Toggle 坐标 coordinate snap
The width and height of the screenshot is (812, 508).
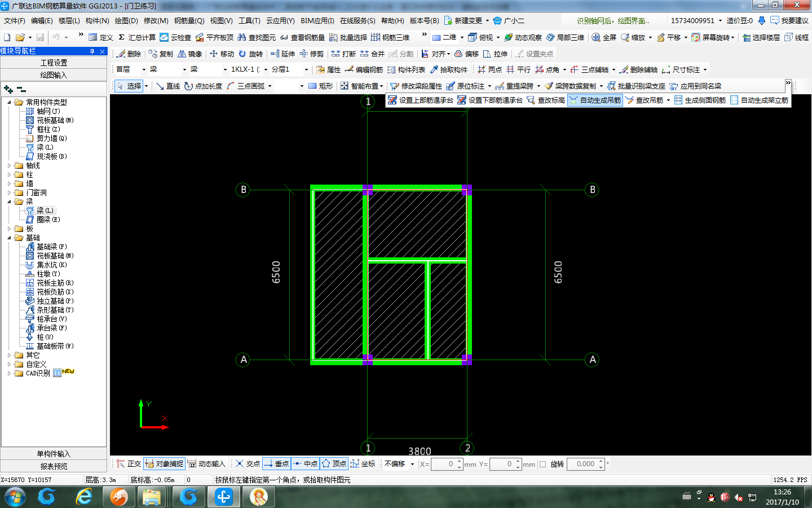click(x=363, y=464)
